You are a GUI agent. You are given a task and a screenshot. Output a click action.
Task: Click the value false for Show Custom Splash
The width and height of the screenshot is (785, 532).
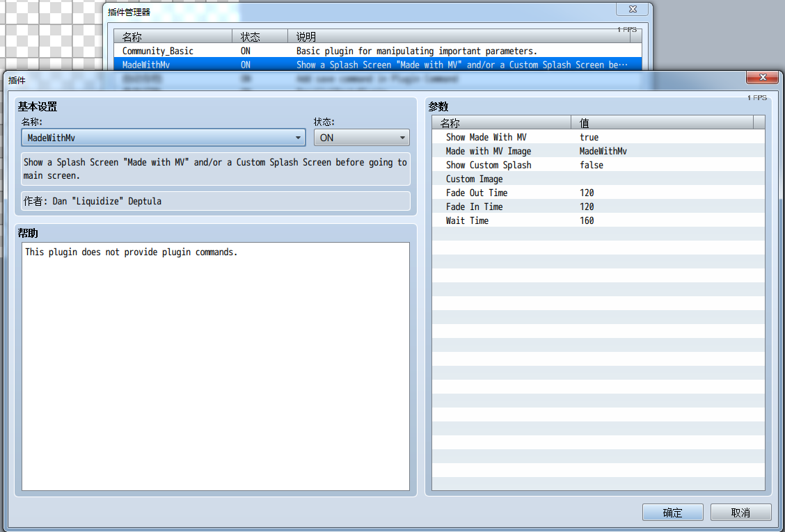click(x=592, y=165)
